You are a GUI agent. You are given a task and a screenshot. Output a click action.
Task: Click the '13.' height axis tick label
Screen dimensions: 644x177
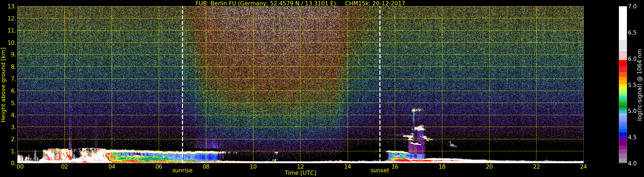12,6
